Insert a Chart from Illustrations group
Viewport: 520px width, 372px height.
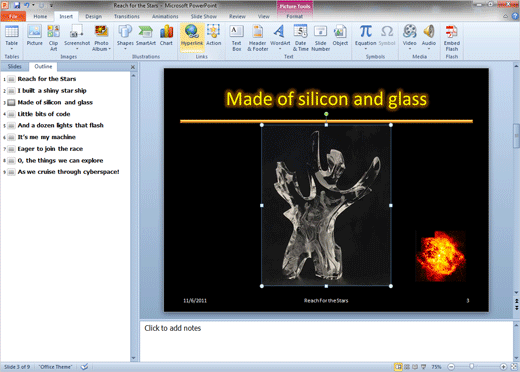(x=166, y=35)
